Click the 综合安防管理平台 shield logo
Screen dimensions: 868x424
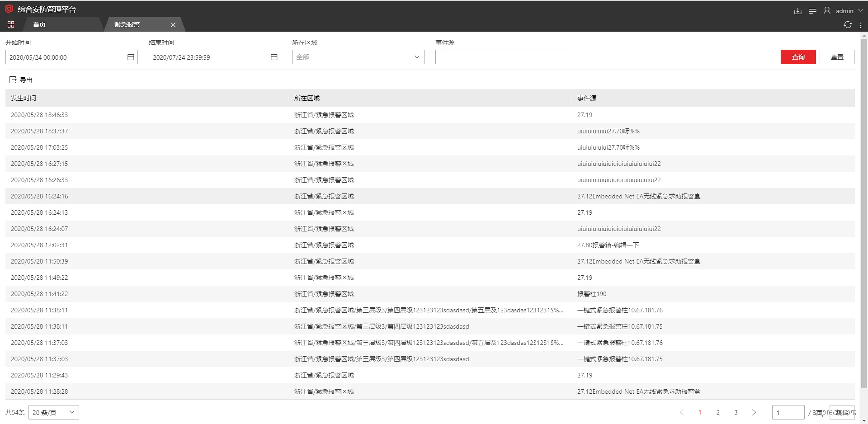[x=9, y=9]
